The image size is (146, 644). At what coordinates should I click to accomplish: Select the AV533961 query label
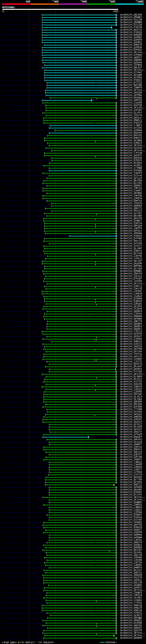[x=8, y=7]
